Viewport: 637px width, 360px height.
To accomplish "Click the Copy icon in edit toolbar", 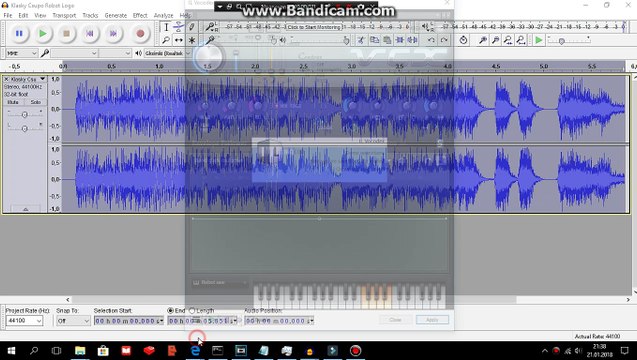I will [x=374, y=40].
